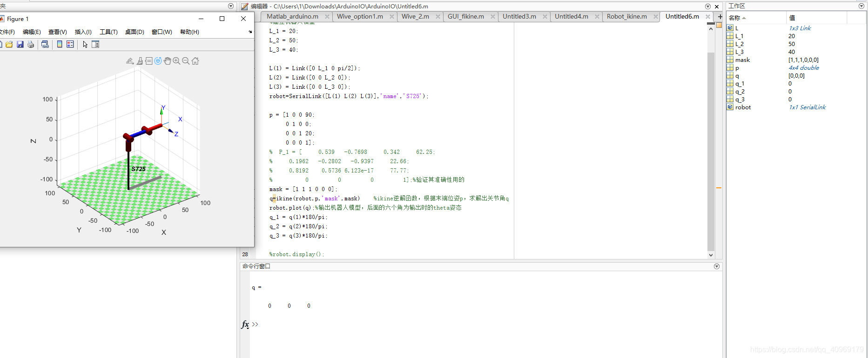Click the link plot icon in the Figure 1 toolbar

click(45, 44)
